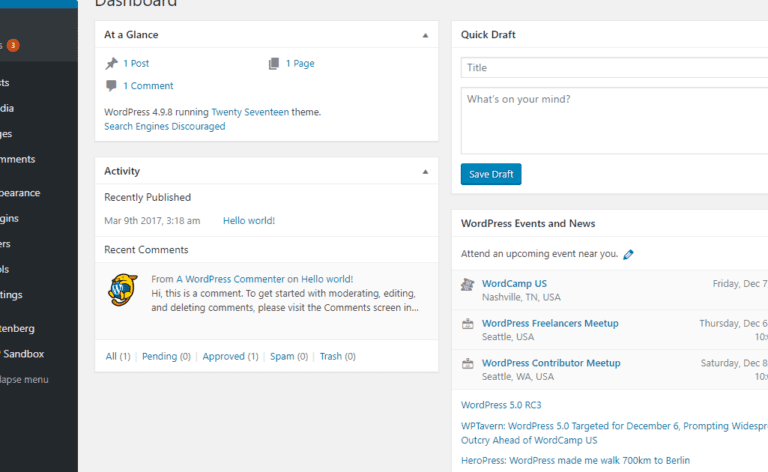Image resolution: width=768 pixels, height=472 pixels.
Task: Click the WordPress Commenter avatar image
Action: point(122,289)
